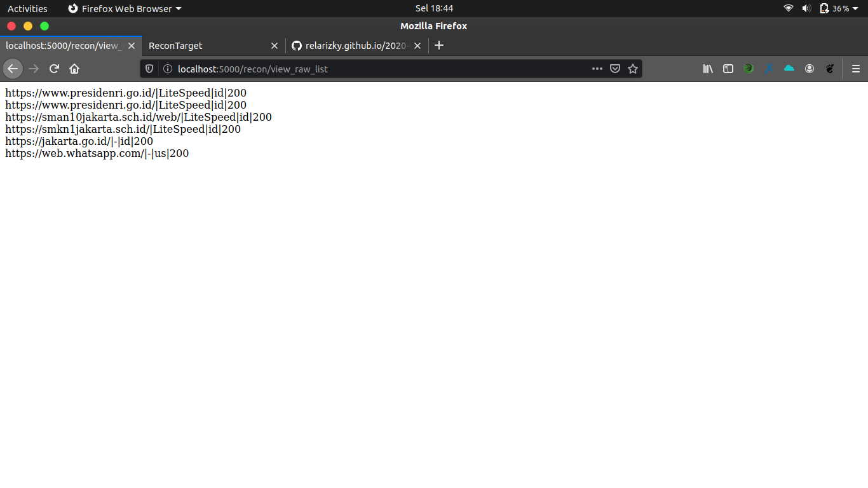Close the window with red button
Viewport: 868px width, 488px height.
[11, 26]
